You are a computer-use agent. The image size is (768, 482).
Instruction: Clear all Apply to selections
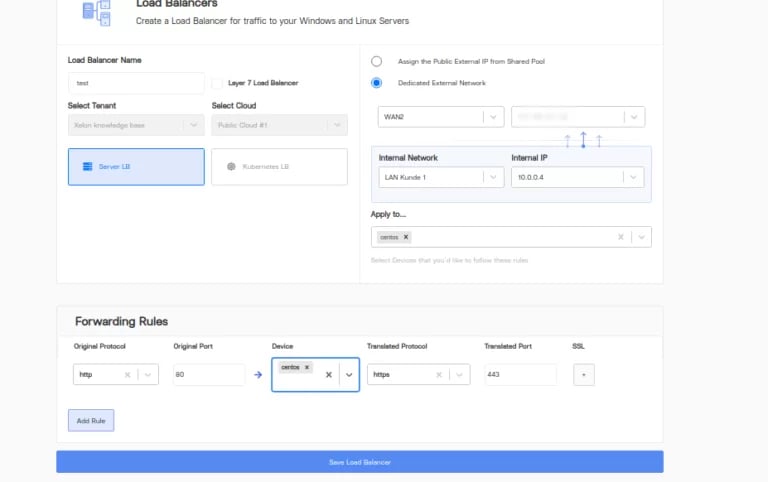621,237
